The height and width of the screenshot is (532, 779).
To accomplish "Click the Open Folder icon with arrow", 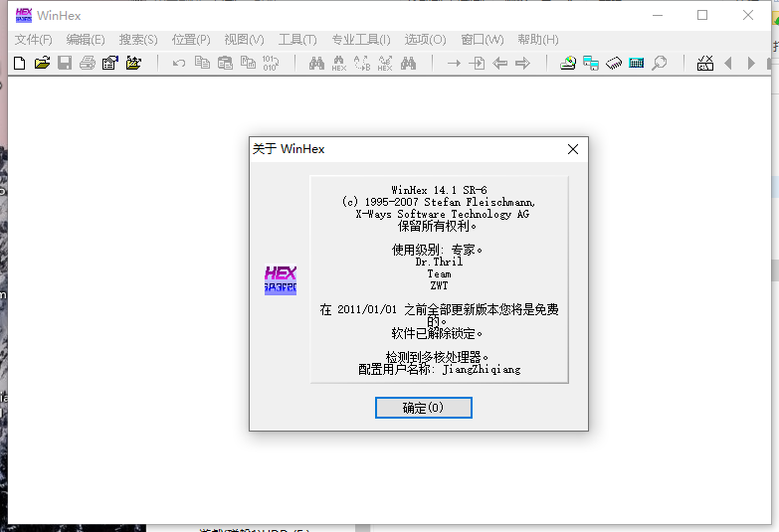I will [x=133, y=63].
